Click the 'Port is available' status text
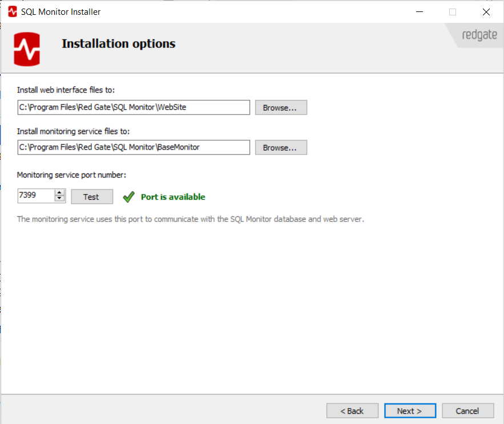The image size is (504, 424). pos(173,197)
